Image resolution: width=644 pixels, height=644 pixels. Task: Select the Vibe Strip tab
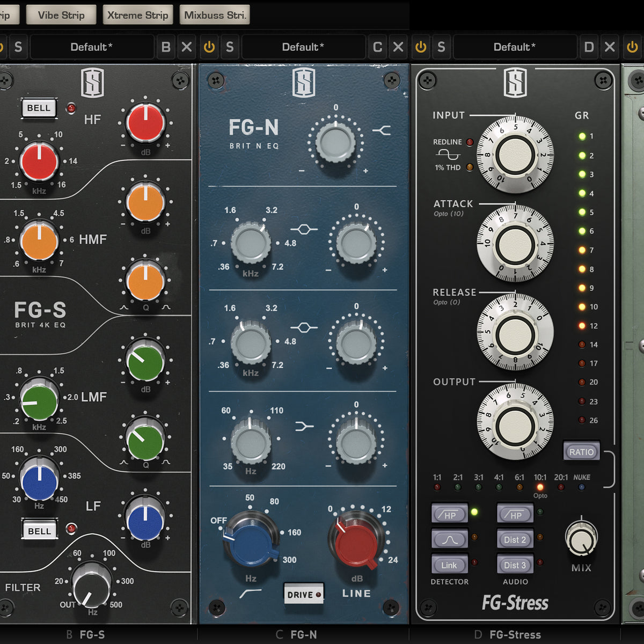[61, 15]
